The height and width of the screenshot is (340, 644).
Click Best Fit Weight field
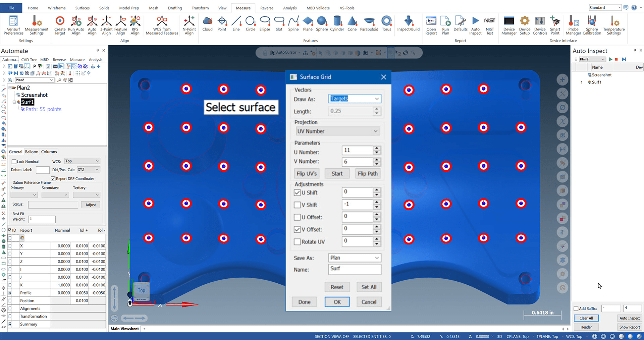(42, 219)
